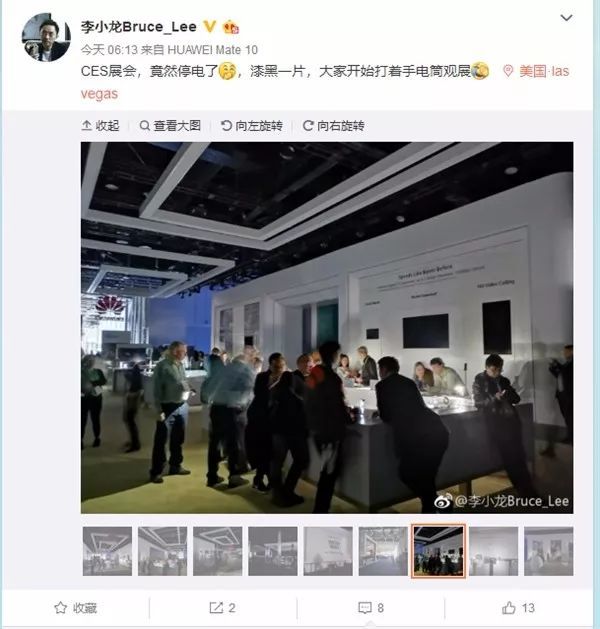Rotate the image left with 向左旋转
Image resolution: width=600 pixels, height=629 pixels.
[252, 126]
